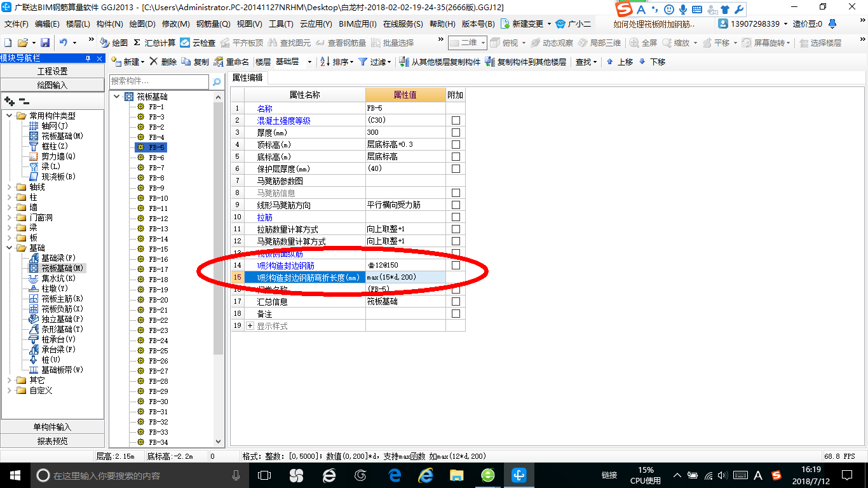Select the 属性编辑 tab
The height and width of the screenshot is (488, 868).
tap(248, 78)
